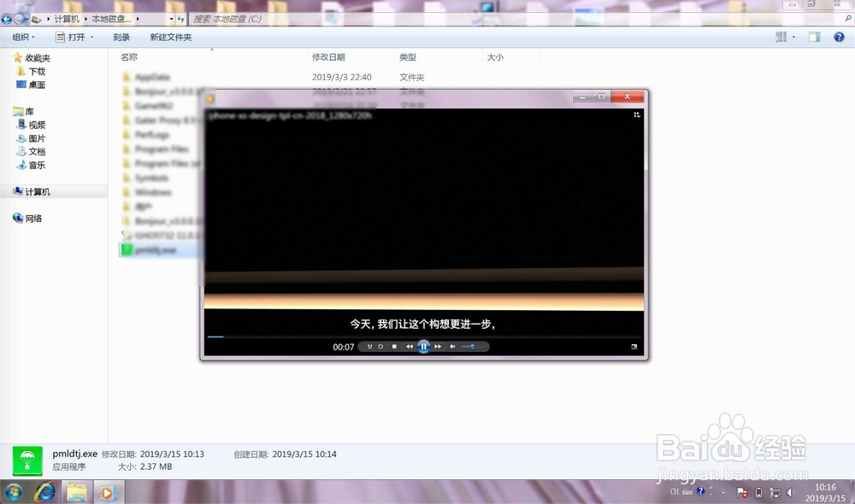Click 刻录 in the Explorer toolbar
This screenshot has width=855, height=504.
click(121, 37)
